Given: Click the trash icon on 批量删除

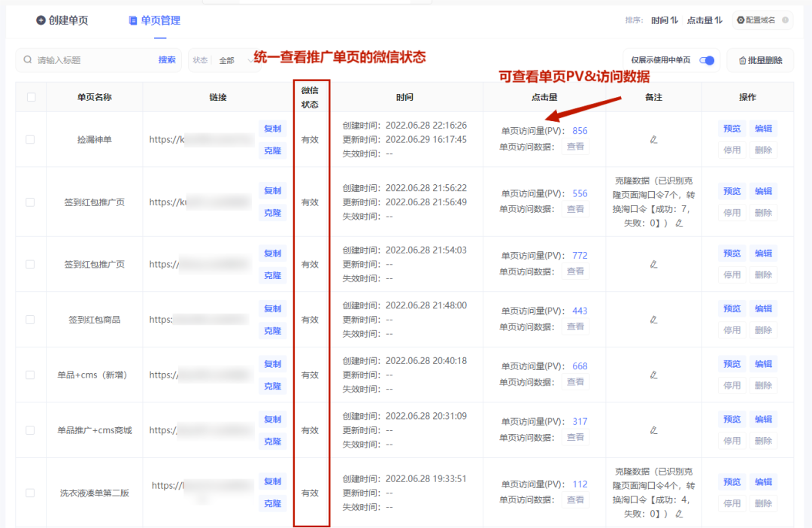Looking at the screenshot, I should coord(742,61).
